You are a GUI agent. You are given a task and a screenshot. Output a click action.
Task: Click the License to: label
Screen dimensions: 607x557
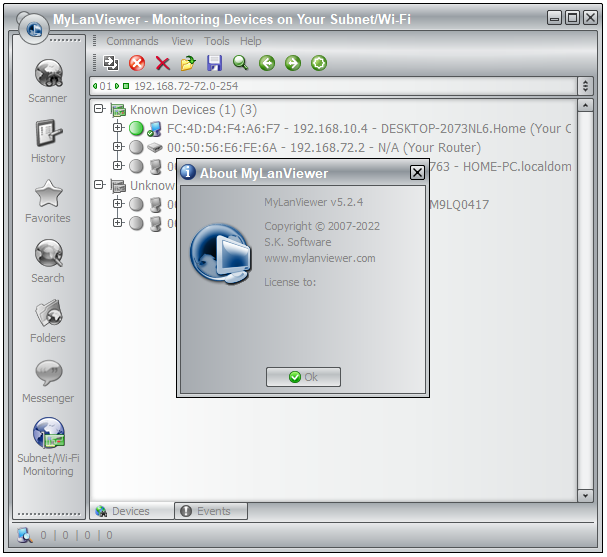pos(290,282)
